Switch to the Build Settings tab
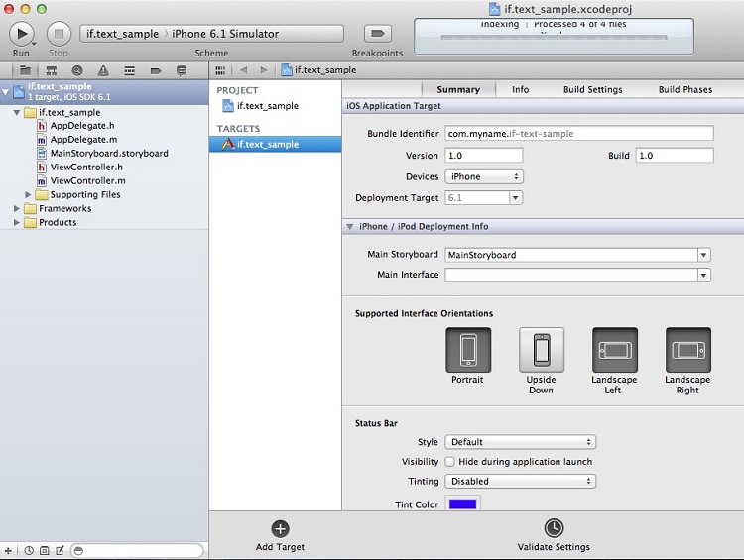The height and width of the screenshot is (560, 744). [x=592, y=89]
